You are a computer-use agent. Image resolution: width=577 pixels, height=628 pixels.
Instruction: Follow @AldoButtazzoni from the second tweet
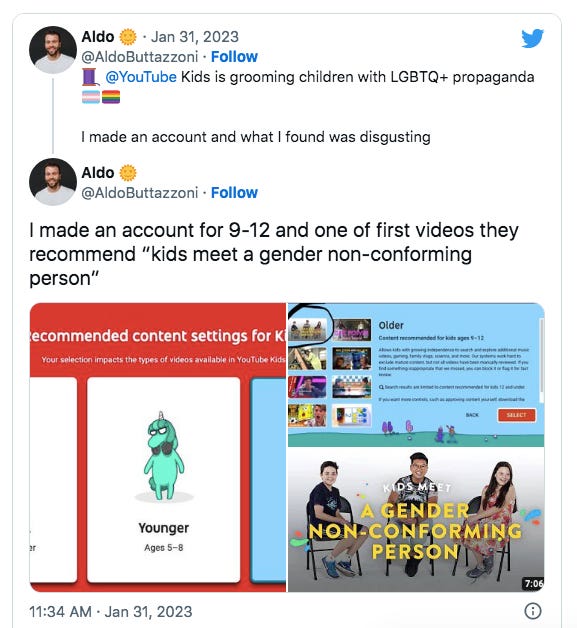[x=234, y=193]
